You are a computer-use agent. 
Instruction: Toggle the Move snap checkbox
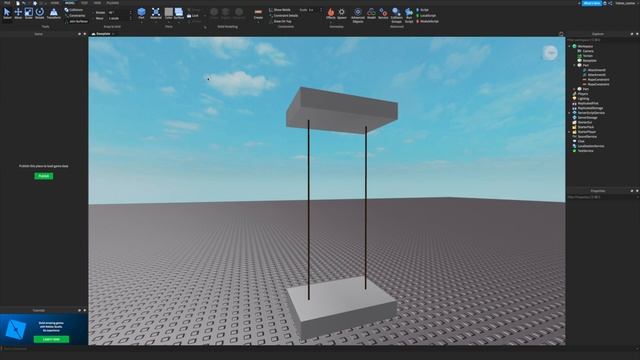(x=93, y=18)
